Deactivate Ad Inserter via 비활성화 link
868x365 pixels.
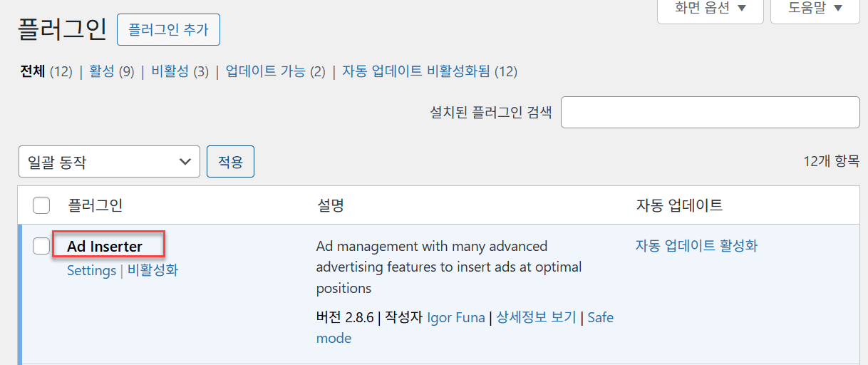tap(153, 271)
